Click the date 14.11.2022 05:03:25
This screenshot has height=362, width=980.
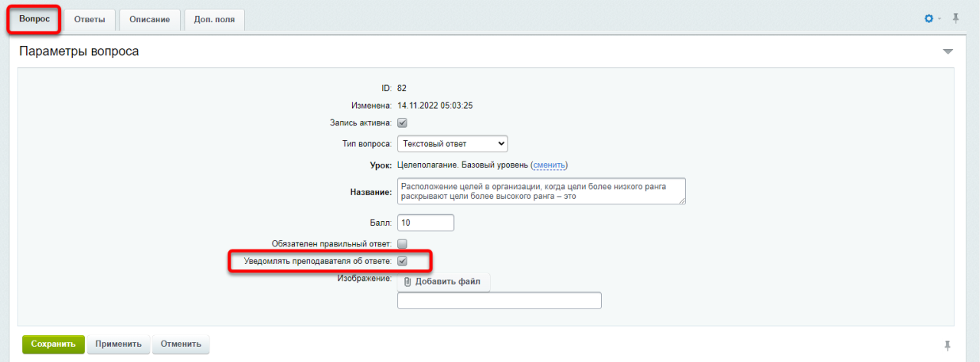click(435, 105)
